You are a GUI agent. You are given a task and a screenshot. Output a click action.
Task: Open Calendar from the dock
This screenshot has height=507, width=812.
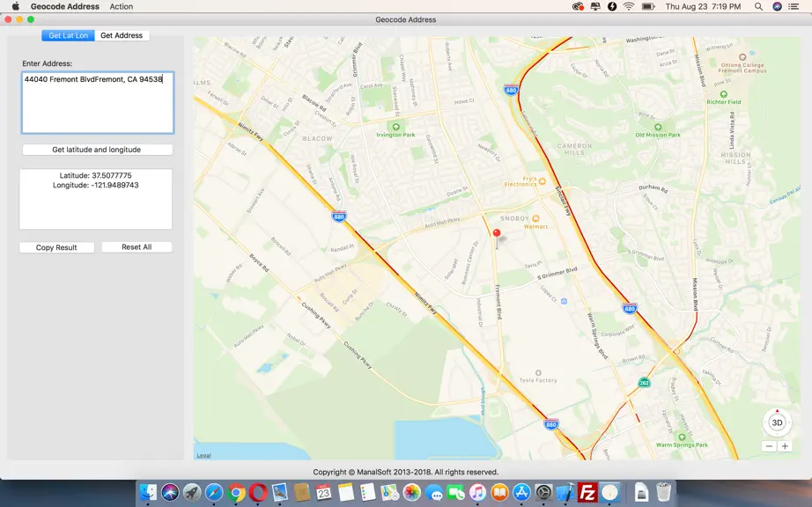324,492
